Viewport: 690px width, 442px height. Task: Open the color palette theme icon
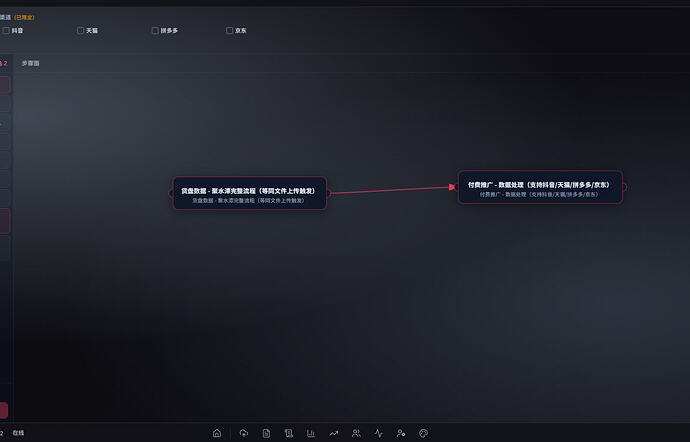click(423, 433)
